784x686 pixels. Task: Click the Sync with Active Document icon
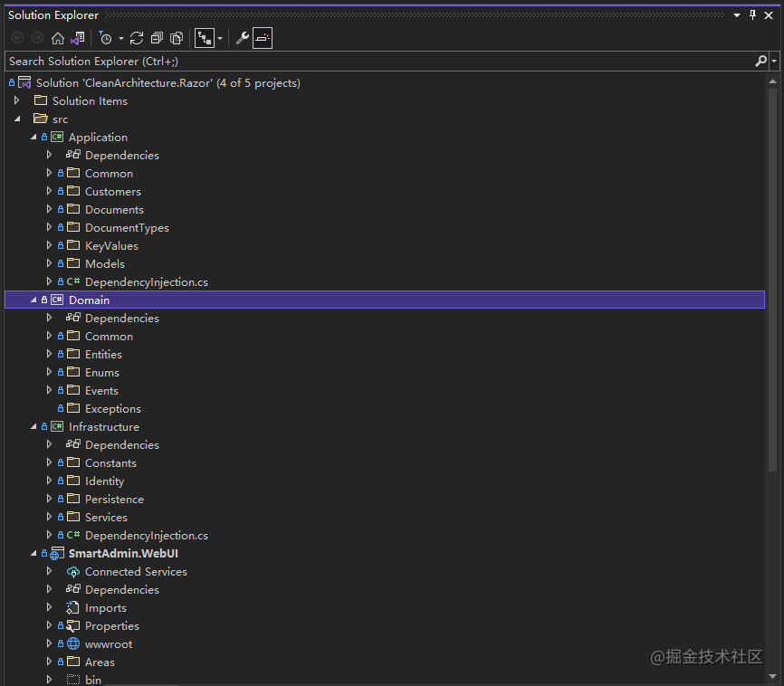click(x=137, y=38)
